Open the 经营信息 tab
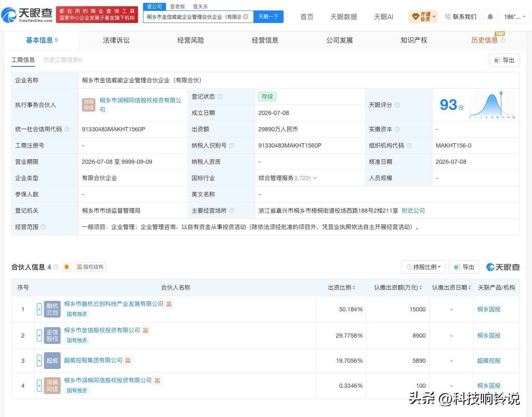The width and height of the screenshot is (532, 417). point(265,40)
